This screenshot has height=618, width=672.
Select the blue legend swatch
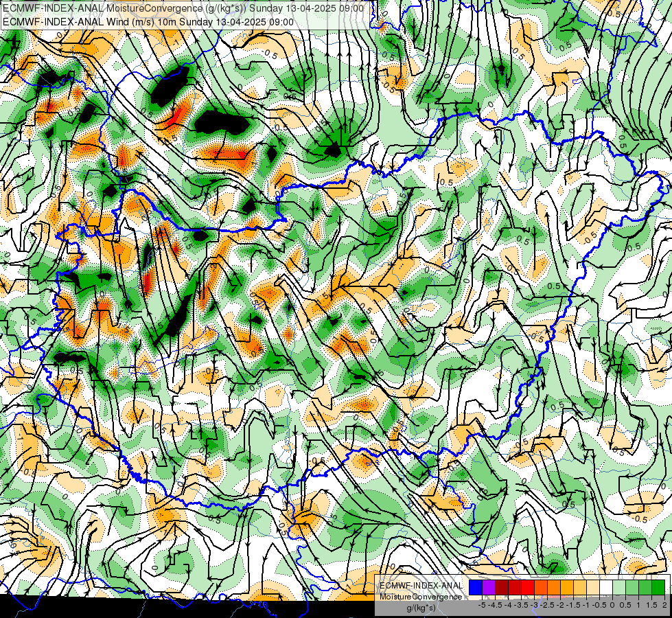point(476,588)
